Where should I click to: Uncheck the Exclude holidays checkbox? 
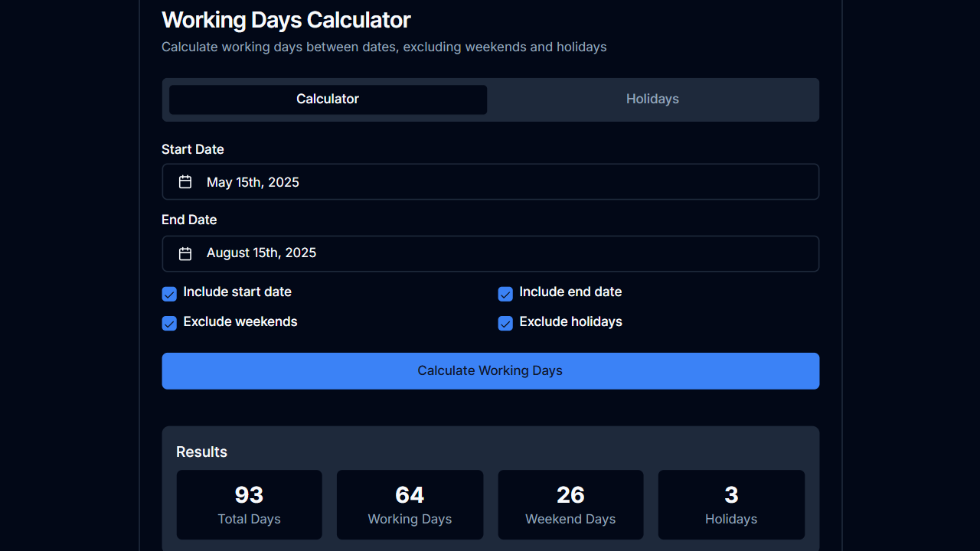(505, 323)
